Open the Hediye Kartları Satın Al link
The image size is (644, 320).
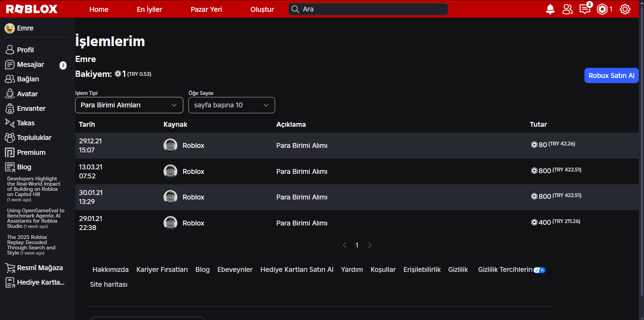pyautogui.click(x=297, y=269)
